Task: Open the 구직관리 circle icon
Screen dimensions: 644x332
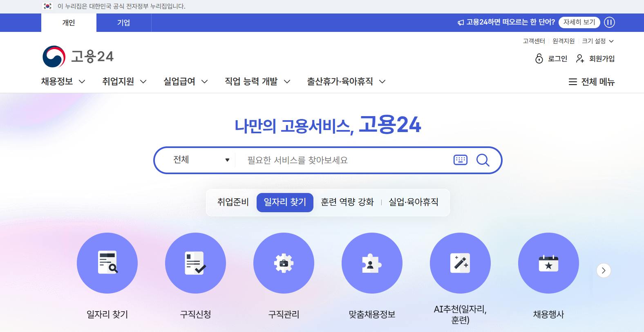Action: click(284, 263)
